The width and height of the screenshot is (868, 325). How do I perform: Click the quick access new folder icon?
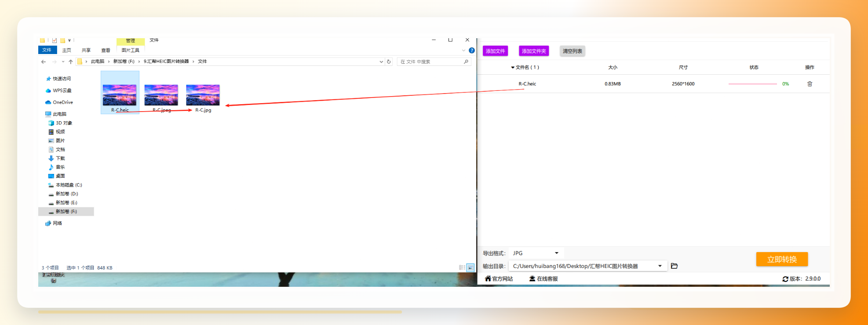coord(62,40)
